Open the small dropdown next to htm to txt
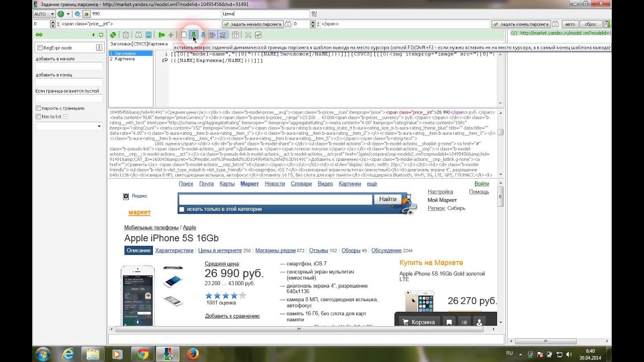The width and height of the screenshot is (644, 362). pyautogui.click(x=65, y=117)
